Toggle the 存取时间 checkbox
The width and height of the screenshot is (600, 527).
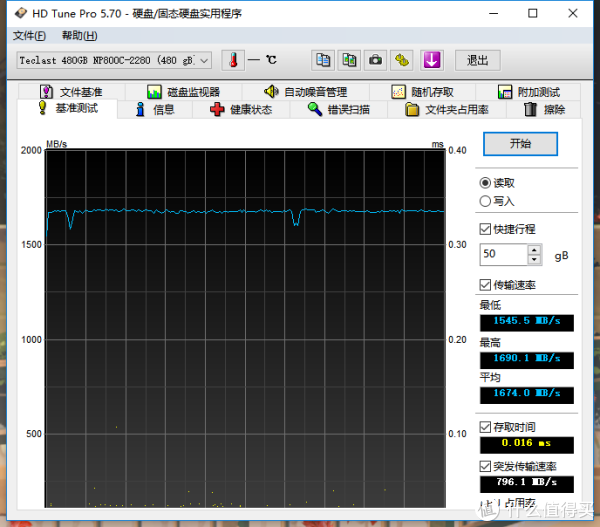[485, 427]
